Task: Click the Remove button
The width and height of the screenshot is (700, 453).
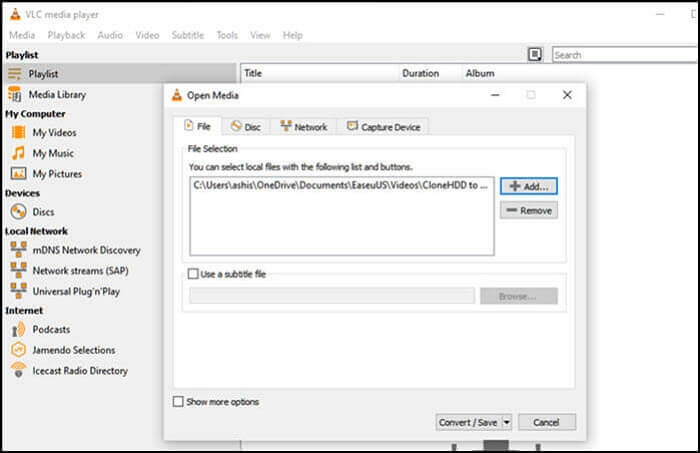Action: pyautogui.click(x=529, y=210)
